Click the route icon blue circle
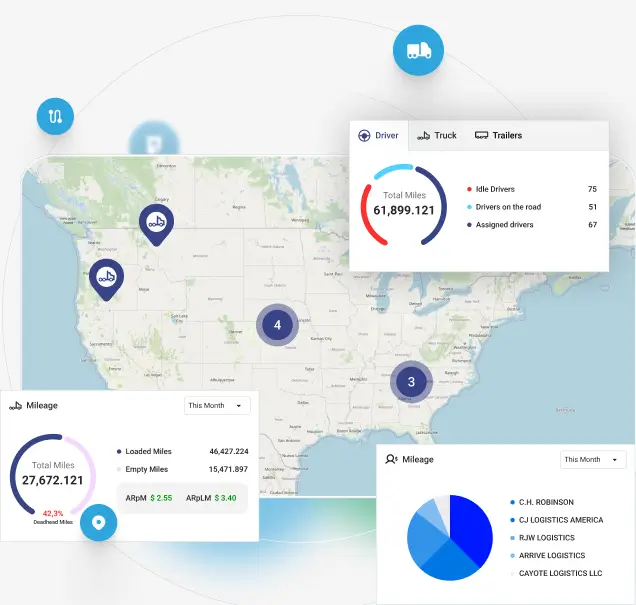Screen dimensions: 636x605 click(x=55, y=116)
